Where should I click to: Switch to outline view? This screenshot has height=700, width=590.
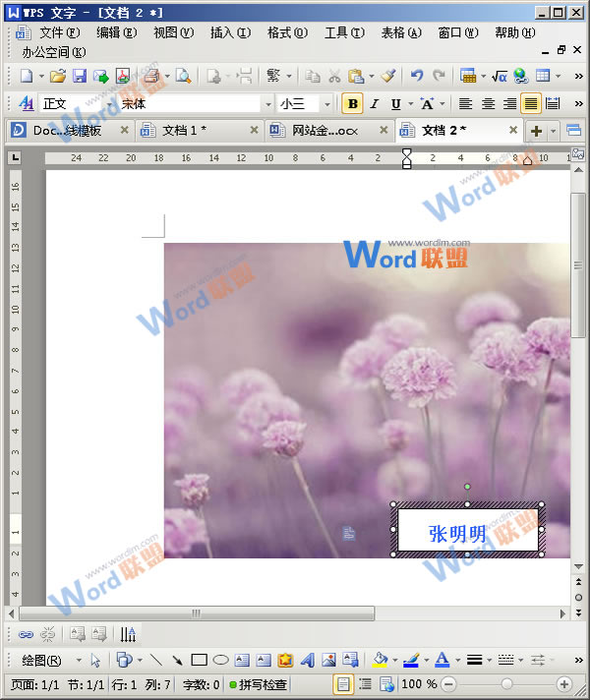point(366,684)
